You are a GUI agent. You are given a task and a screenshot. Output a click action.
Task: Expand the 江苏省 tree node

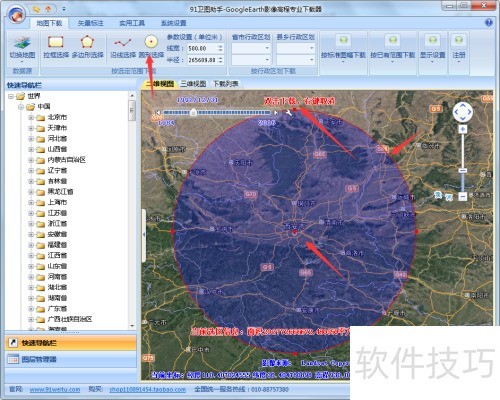tap(31, 213)
